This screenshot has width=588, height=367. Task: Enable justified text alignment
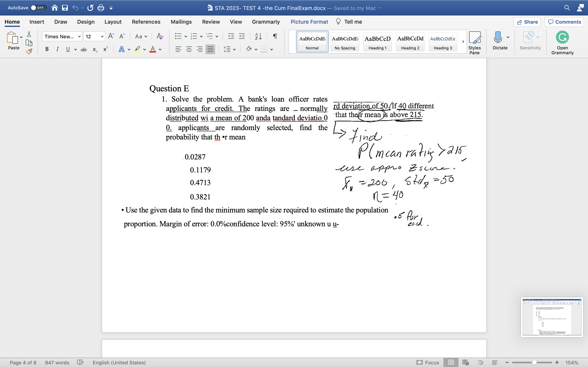tap(210, 49)
